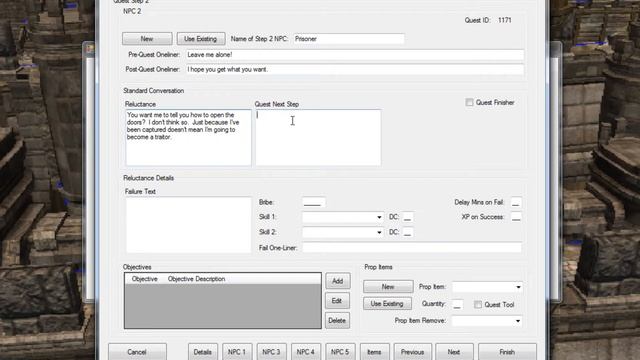Click the Post-Quest Oneliner field

[x=355, y=69]
